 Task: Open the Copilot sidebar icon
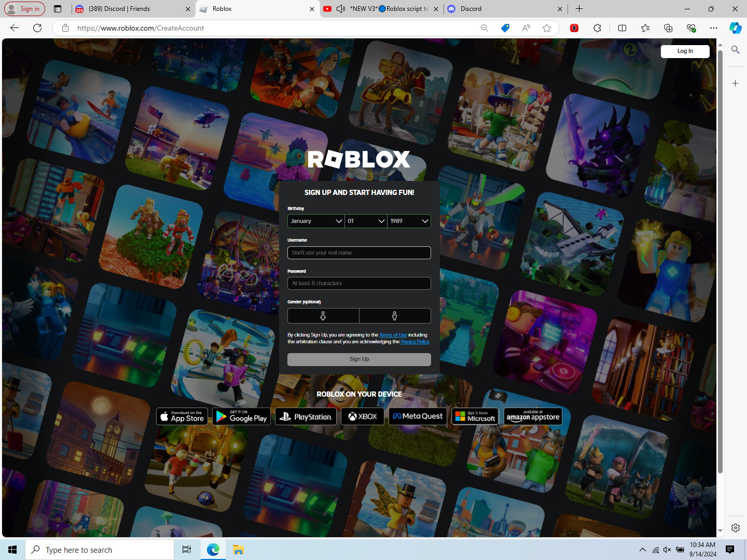(736, 28)
